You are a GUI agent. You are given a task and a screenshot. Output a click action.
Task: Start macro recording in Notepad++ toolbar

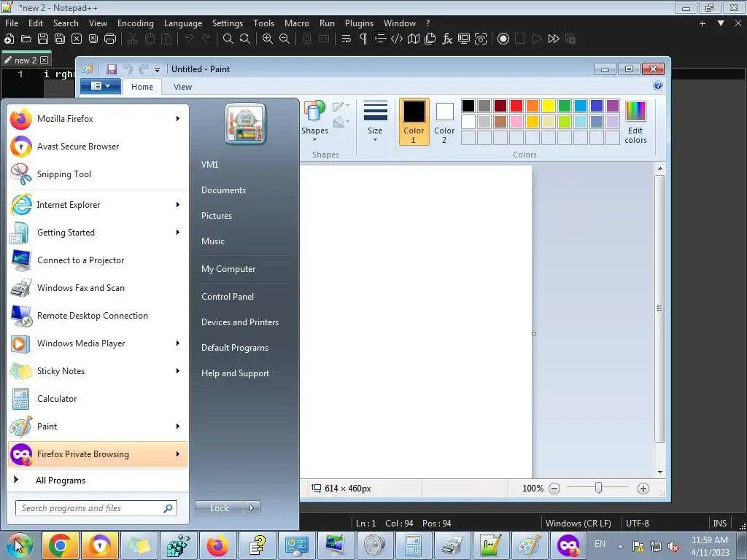tap(503, 39)
